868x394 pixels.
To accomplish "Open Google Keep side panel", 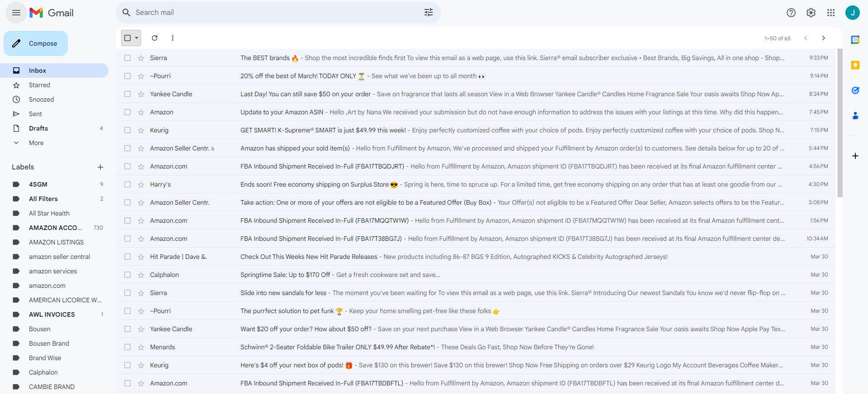I will 855,65.
